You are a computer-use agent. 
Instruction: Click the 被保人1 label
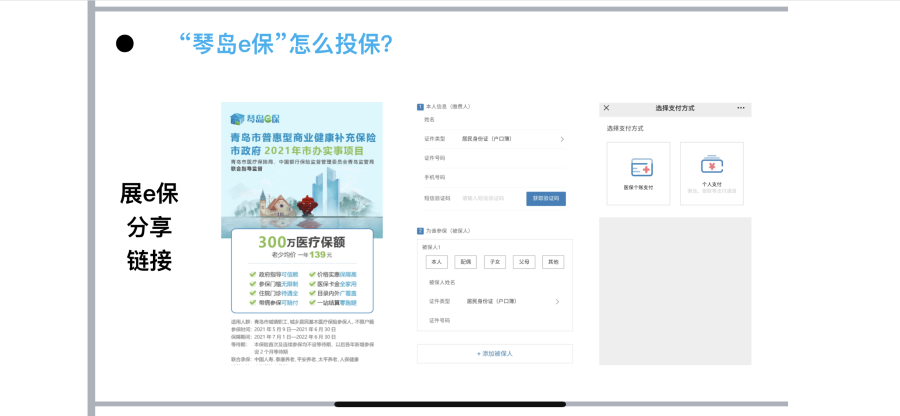pos(430,247)
